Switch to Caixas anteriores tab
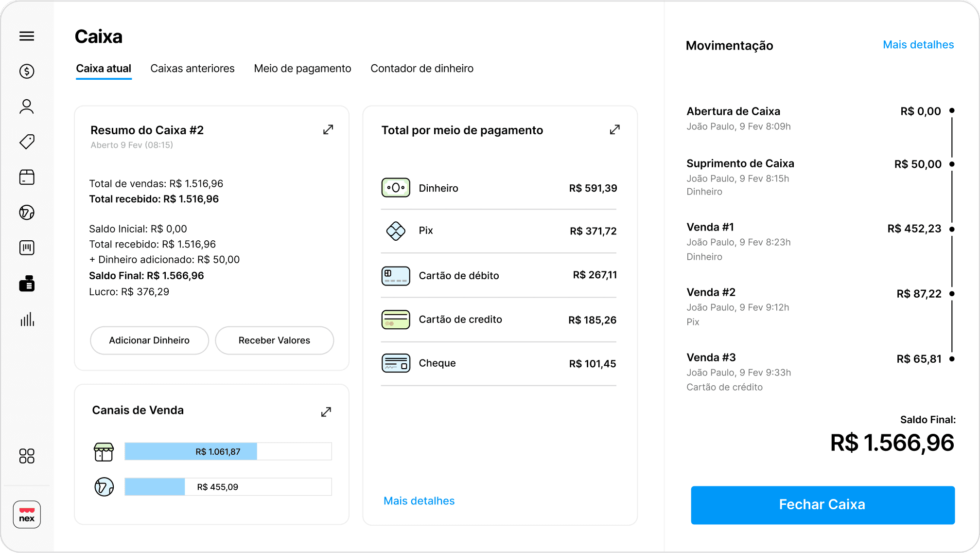Viewport: 980px width, 553px height. (x=192, y=69)
